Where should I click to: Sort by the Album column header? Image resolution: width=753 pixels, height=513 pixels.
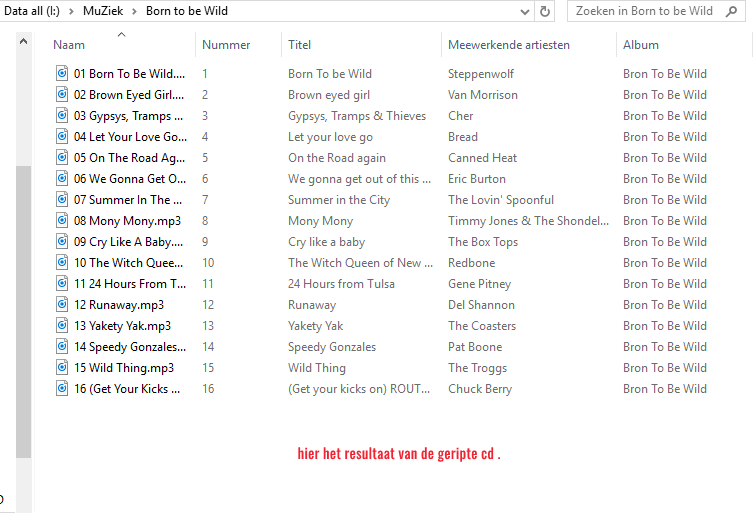pos(641,45)
